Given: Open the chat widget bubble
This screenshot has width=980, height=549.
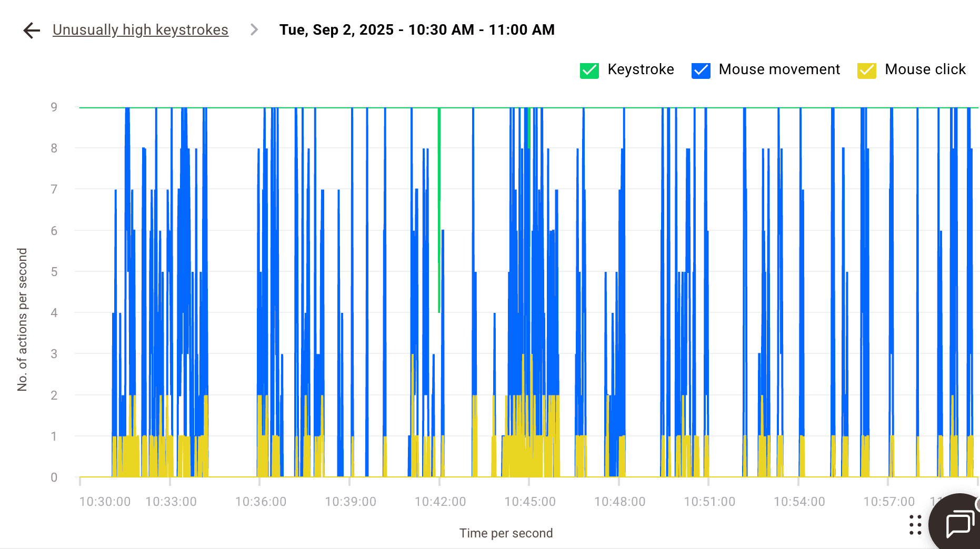Looking at the screenshot, I should (958, 523).
